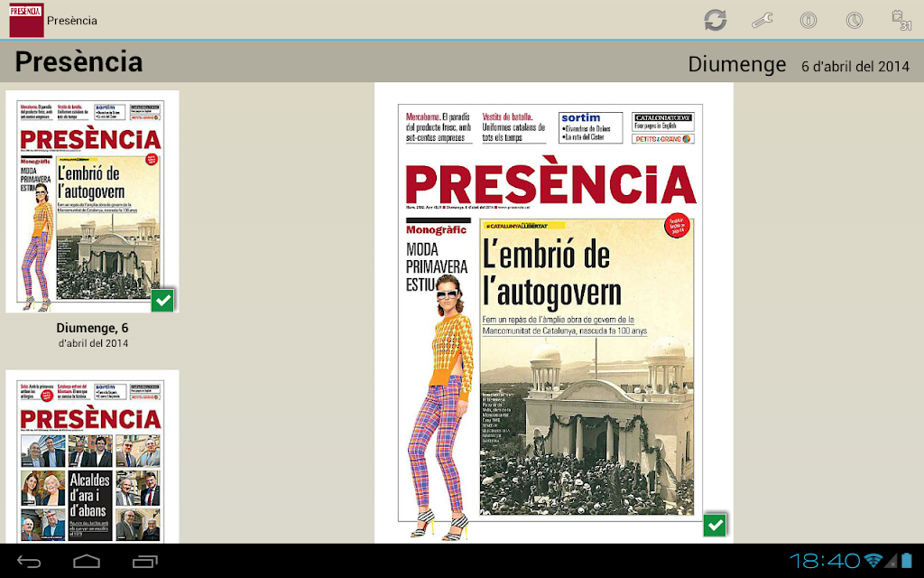Tap the Vestits de batalla teaser on large cover

tap(513, 127)
